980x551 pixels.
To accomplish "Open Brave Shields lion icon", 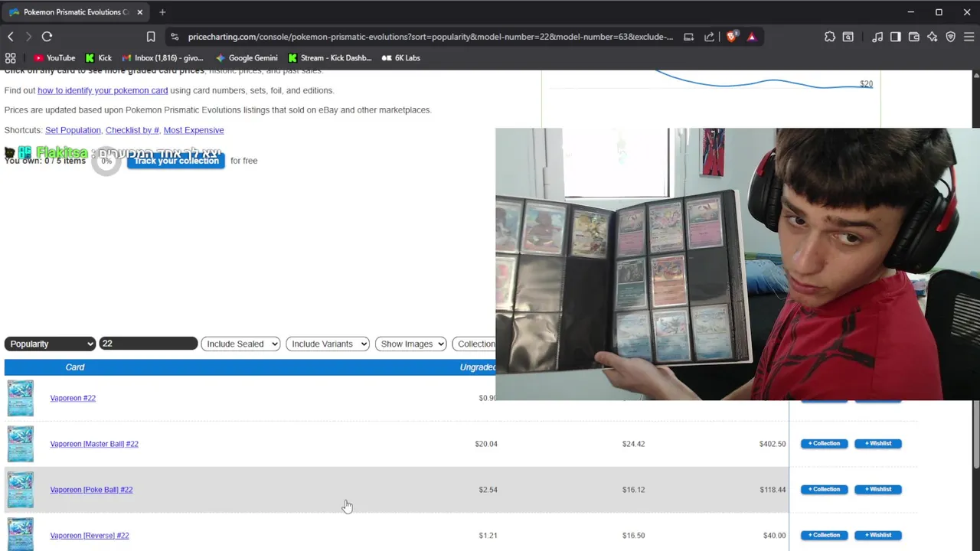I will point(731,37).
